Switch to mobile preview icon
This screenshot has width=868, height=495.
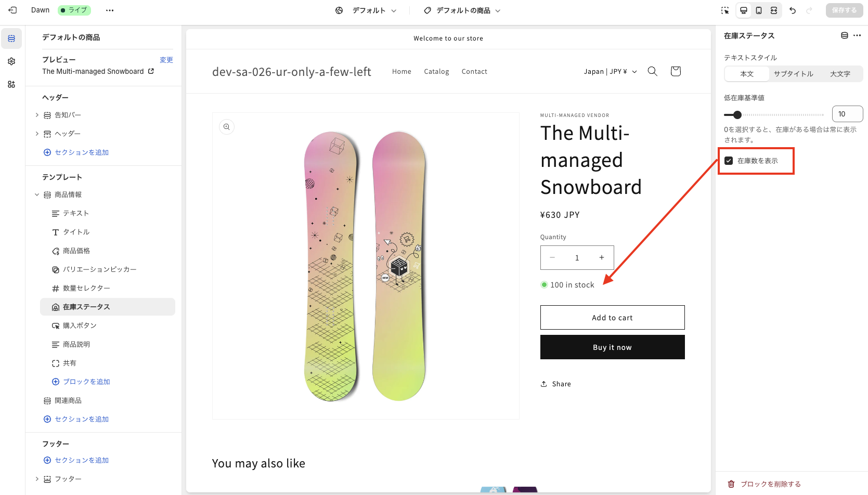[x=759, y=10]
